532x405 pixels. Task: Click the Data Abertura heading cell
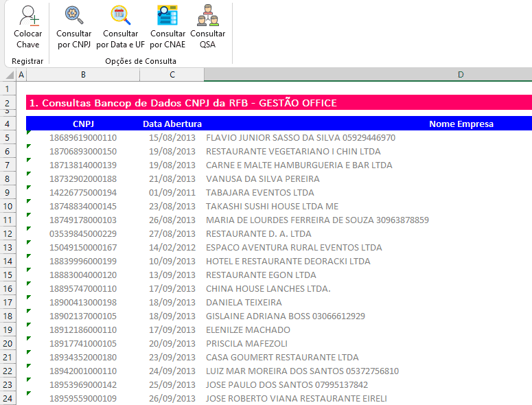tap(172, 124)
